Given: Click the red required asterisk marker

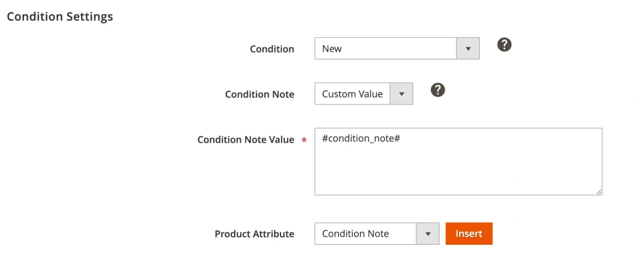Looking at the screenshot, I should tap(304, 140).
